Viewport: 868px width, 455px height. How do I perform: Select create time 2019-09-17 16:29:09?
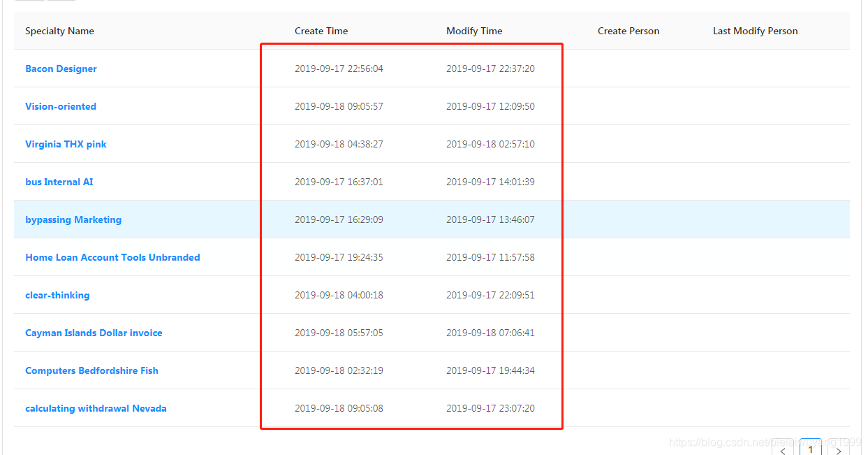(x=339, y=219)
